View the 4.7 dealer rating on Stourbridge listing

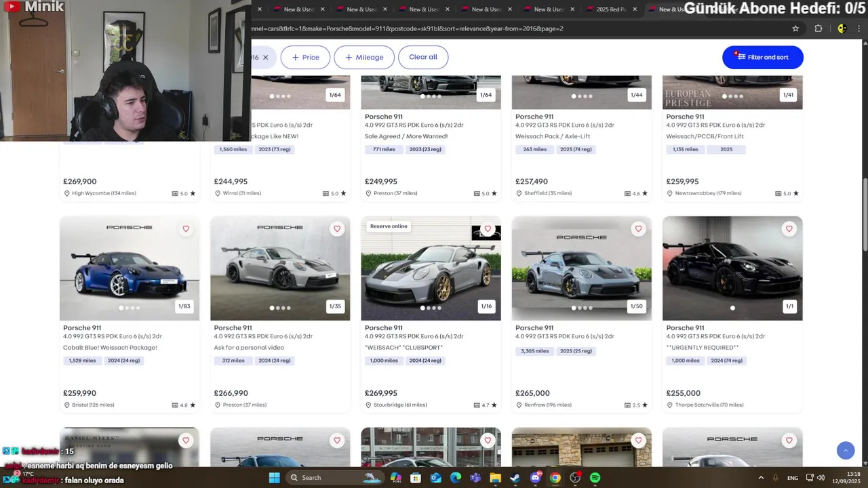pyautogui.click(x=485, y=405)
